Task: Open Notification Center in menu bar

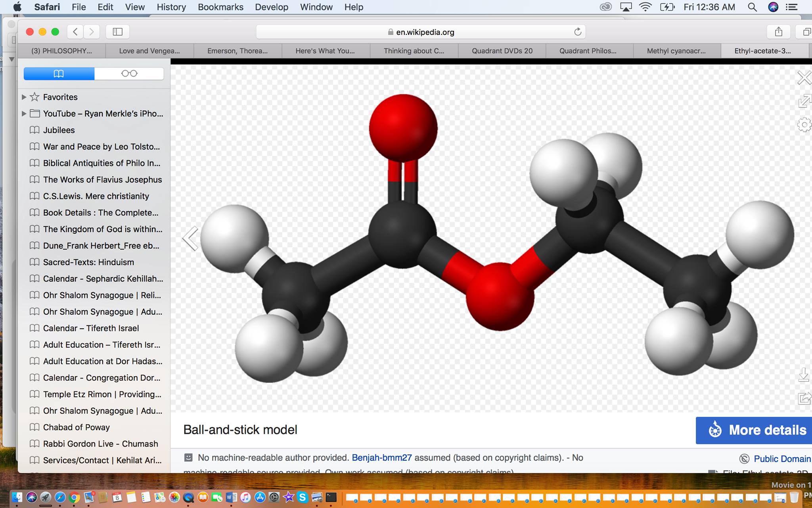Action: [x=792, y=7]
